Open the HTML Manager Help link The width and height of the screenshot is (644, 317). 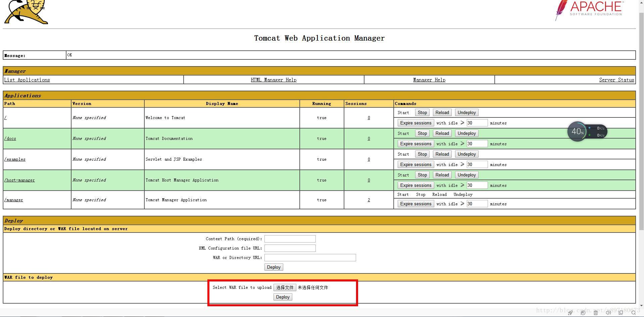274,80
